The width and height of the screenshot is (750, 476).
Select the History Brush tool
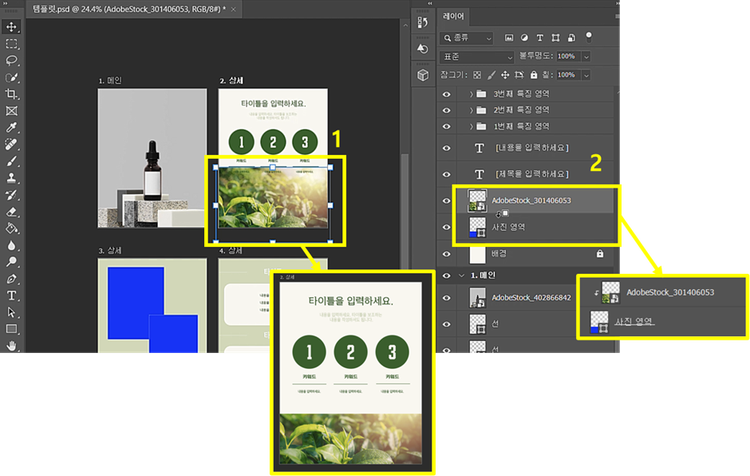pyautogui.click(x=11, y=195)
